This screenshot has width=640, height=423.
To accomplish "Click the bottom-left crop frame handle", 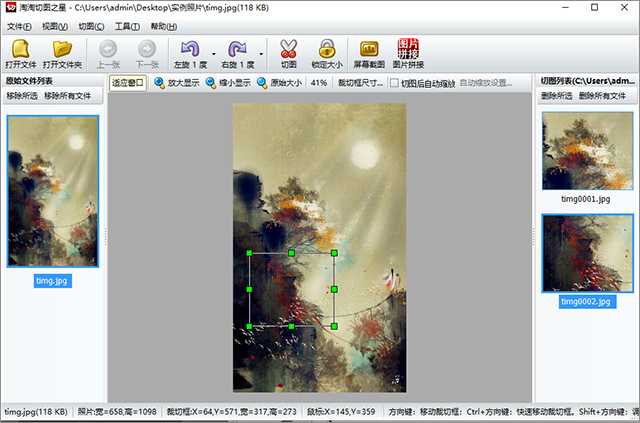I will point(249,326).
